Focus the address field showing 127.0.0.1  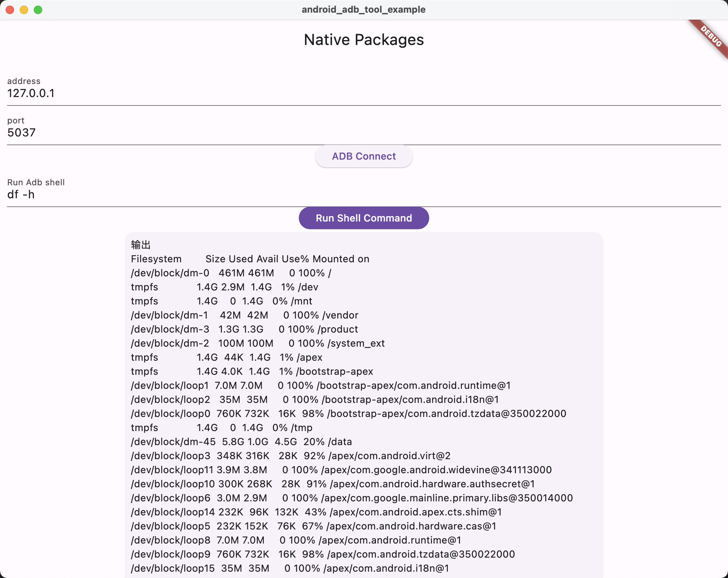(364, 93)
